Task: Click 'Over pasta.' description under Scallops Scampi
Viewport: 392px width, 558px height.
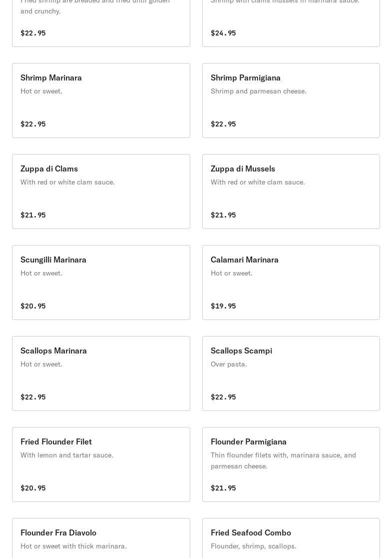Action: click(x=229, y=364)
